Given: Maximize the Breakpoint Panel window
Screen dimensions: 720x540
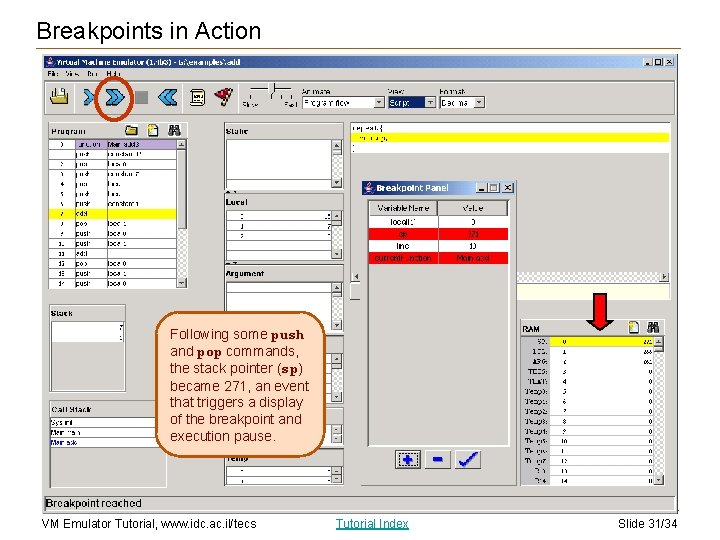Looking at the screenshot, I should click(x=494, y=188).
